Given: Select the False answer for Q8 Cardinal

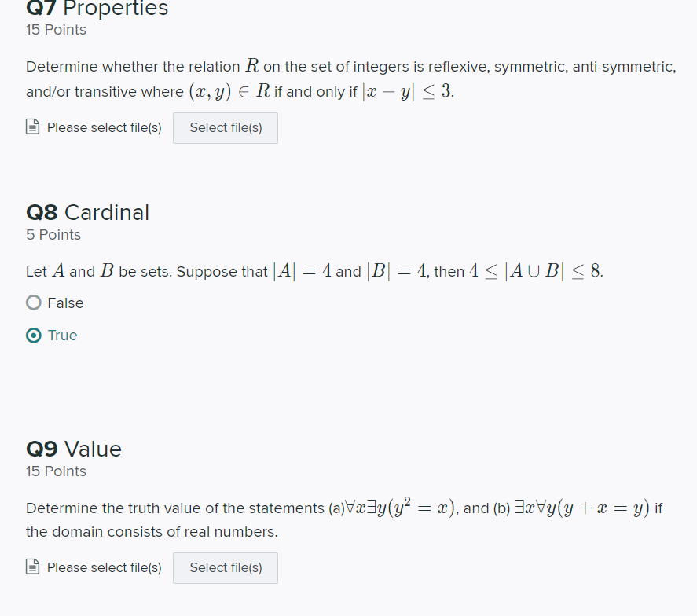Looking at the screenshot, I should (x=33, y=302).
